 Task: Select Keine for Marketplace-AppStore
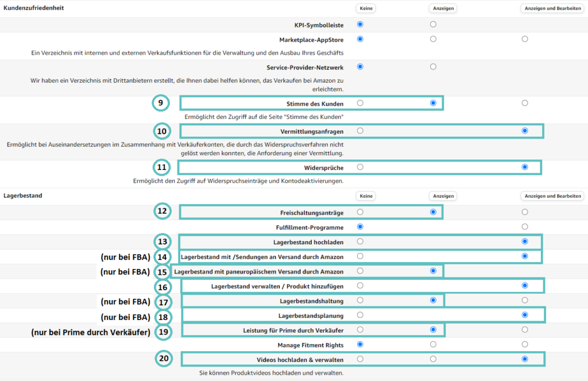360,39
